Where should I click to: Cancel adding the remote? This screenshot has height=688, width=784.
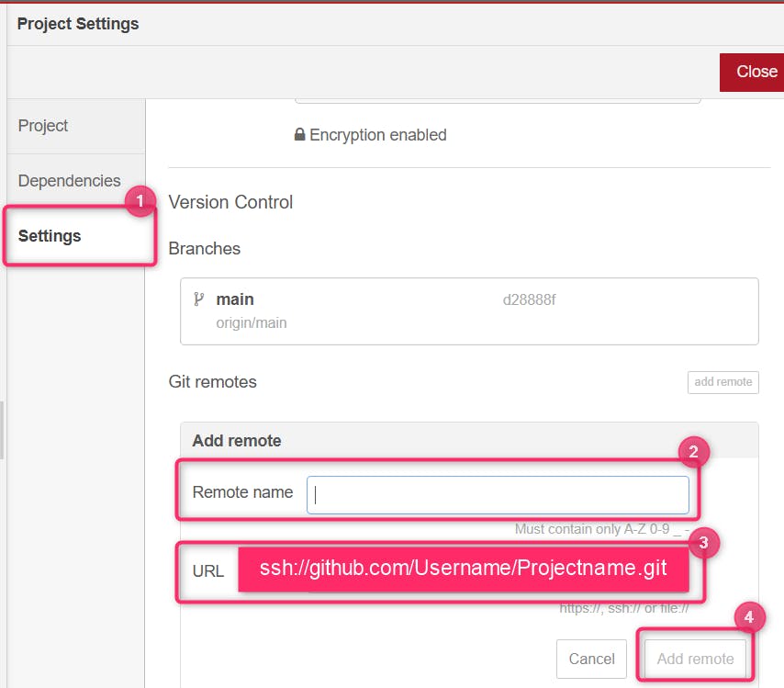pos(591,659)
